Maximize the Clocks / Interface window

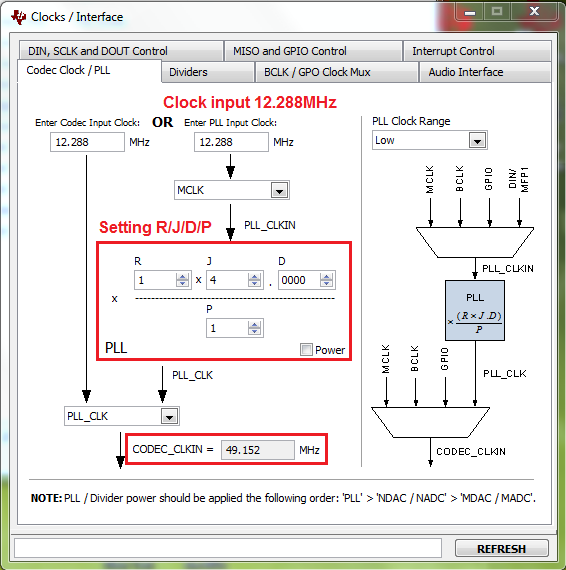[x=497, y=12]
